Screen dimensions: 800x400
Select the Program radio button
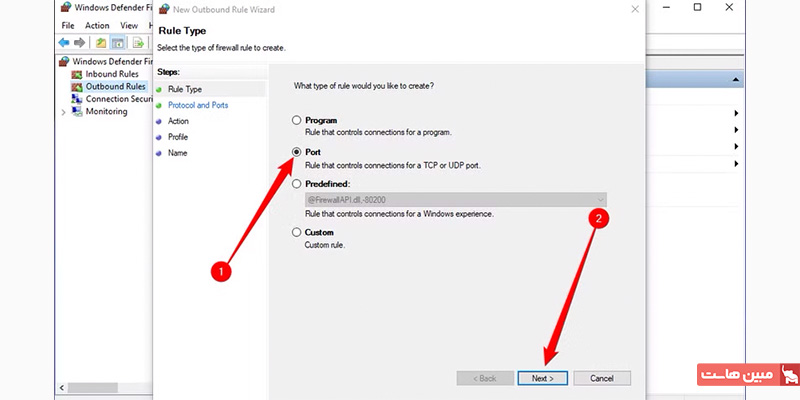(x=296, y=120)
